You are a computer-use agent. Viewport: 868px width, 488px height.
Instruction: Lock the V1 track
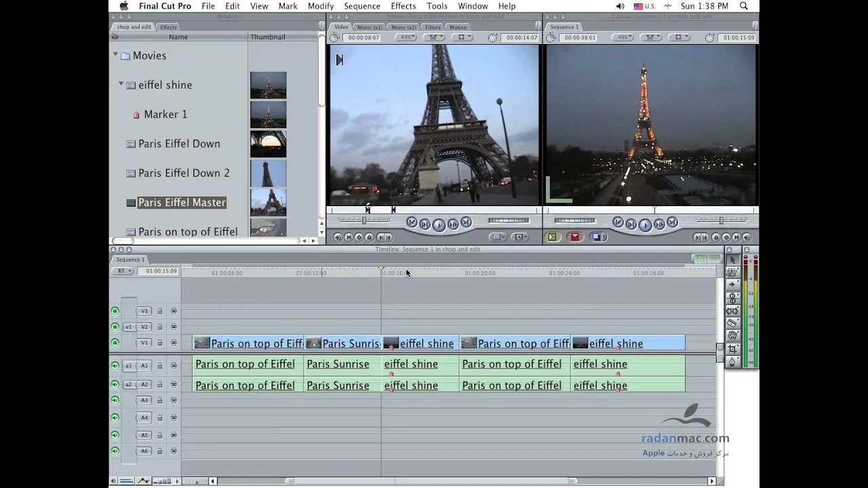click(160, 343)
